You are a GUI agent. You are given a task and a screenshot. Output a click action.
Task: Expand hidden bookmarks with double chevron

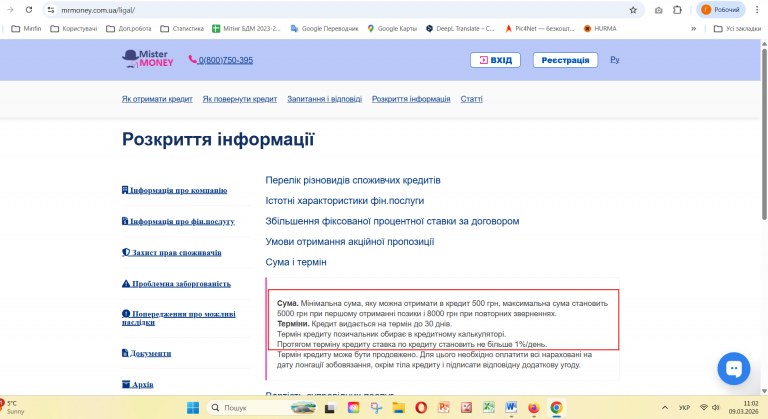pos(694,28)
